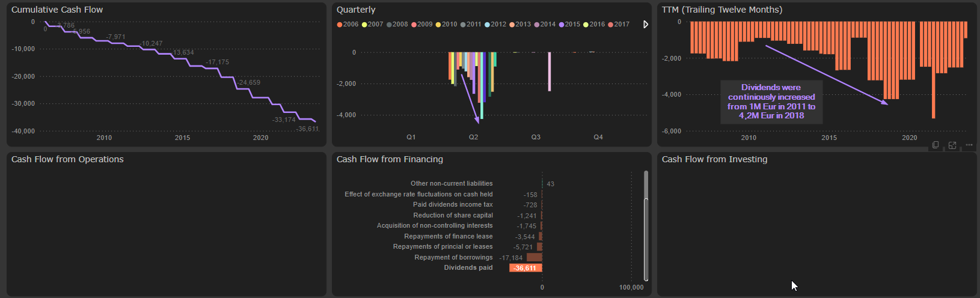Click the 2010 legend entry
Image resolution: width=980 pixels, height=298 pixels.
click(446, 25)
